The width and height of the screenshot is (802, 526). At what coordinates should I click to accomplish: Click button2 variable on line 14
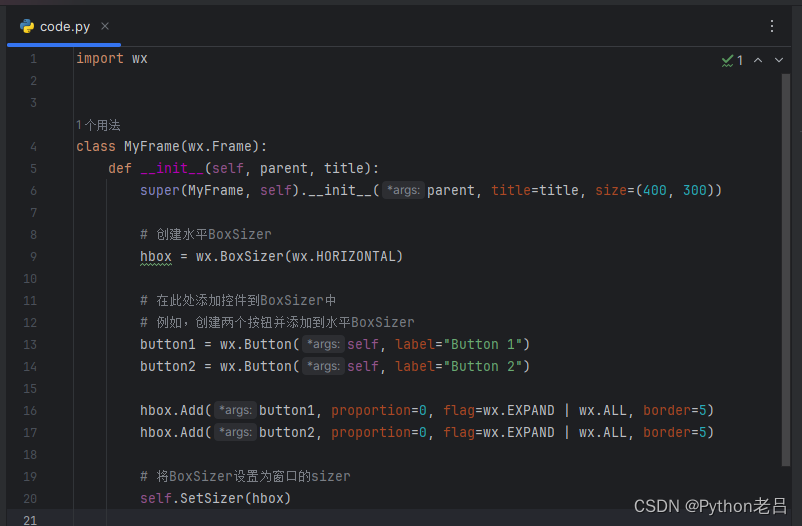click(x=168, y=366)
